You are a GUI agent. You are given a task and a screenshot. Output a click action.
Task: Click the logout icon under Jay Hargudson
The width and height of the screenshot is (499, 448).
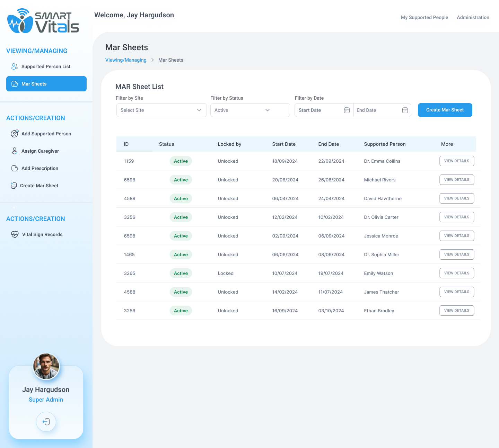(x=46, y=422)
